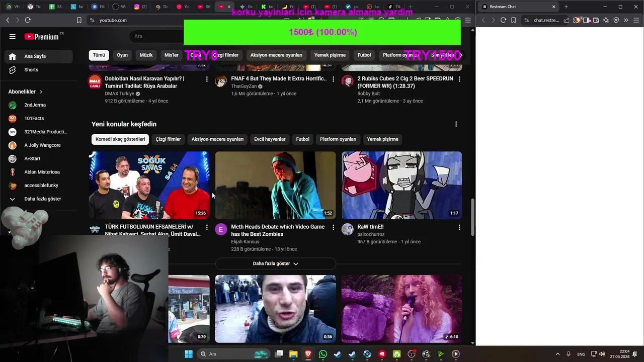
Task: Go to Shorts in the sidebar
Action: [31, 70]
